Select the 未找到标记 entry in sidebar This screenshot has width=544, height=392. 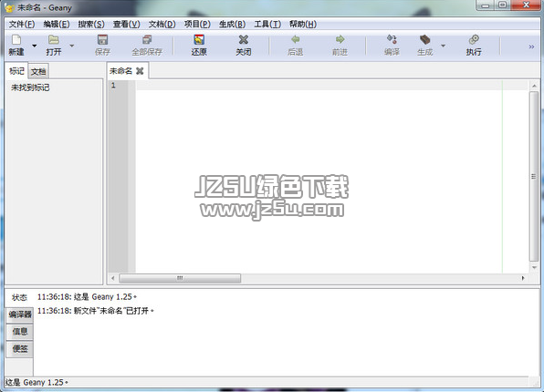30,88
